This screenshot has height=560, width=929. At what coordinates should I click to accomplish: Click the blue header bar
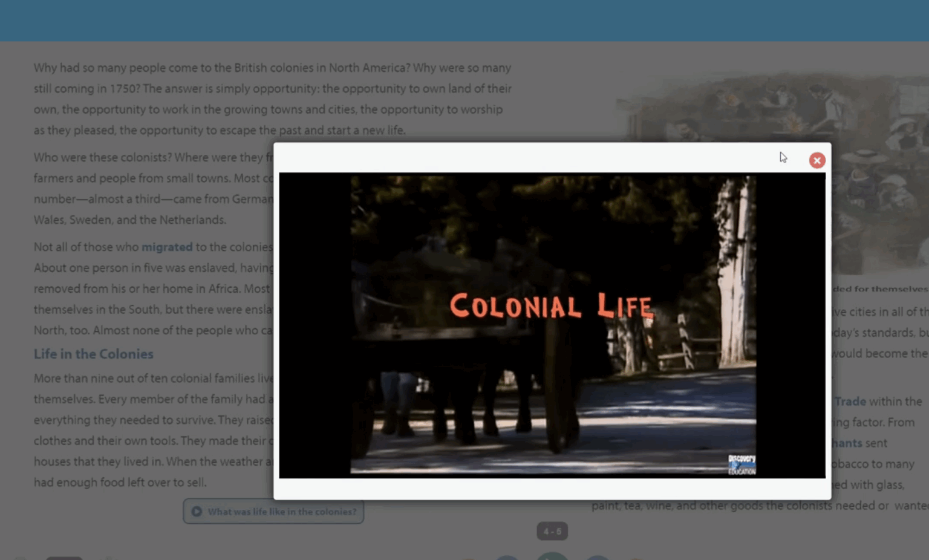[464, 21]
